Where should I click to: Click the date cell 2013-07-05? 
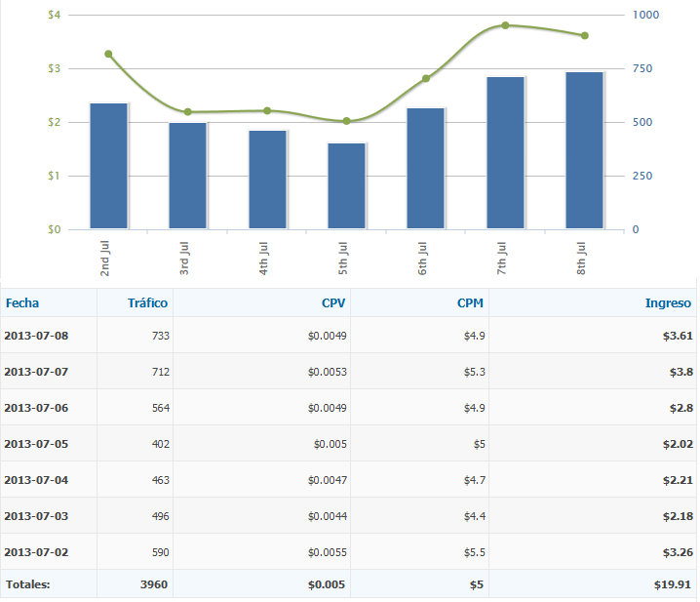(36, 444)
